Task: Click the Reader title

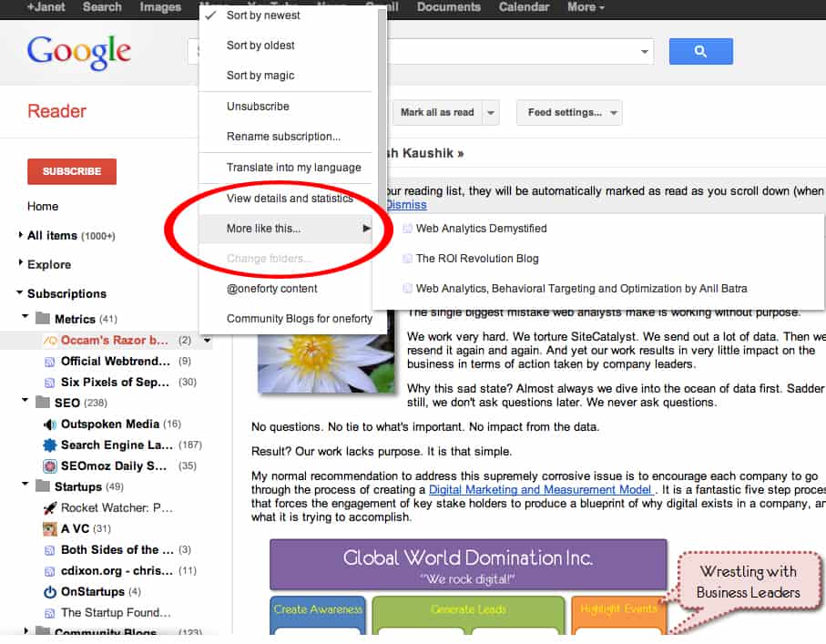Action: coord(56,111)
